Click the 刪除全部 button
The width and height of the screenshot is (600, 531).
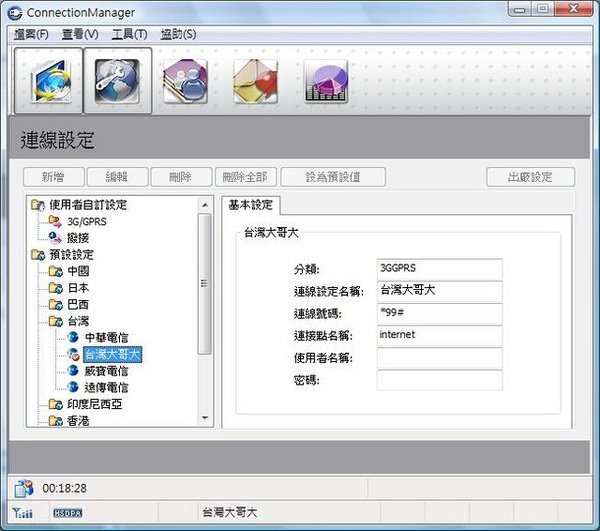pos(245,177)
